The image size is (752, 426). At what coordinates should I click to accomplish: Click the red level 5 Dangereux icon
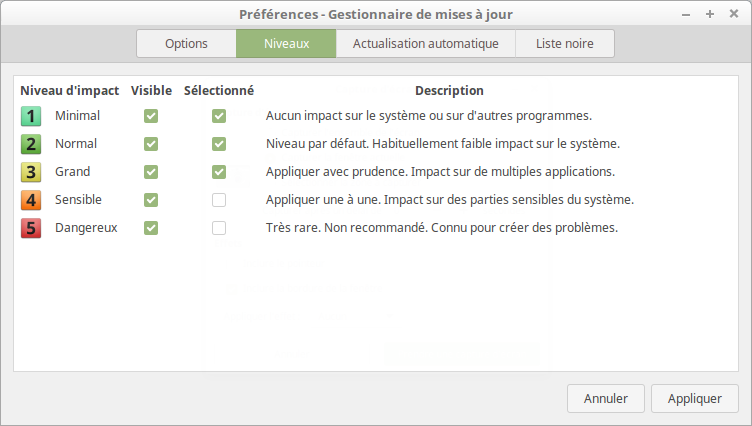click(31, 228)
